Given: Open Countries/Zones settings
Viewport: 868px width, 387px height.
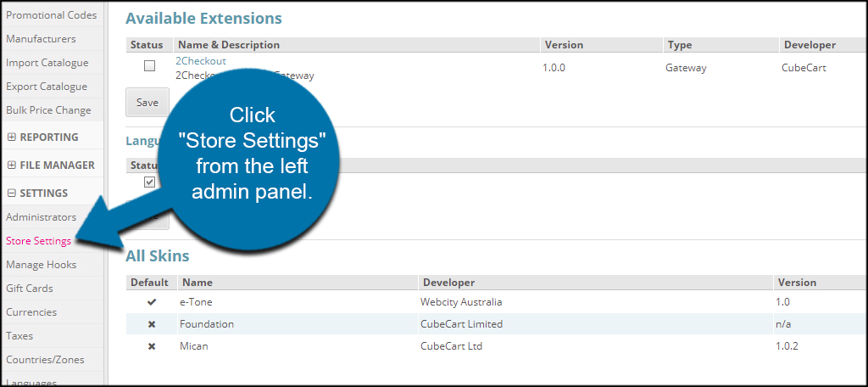Looking at the screenshot, I should pos(45,360).
